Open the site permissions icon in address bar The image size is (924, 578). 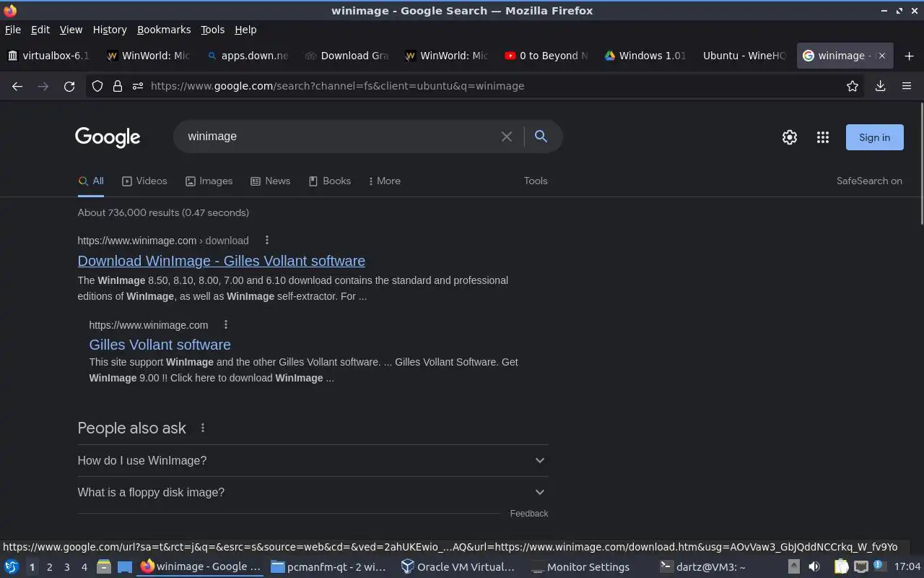(x=138, y=86)
